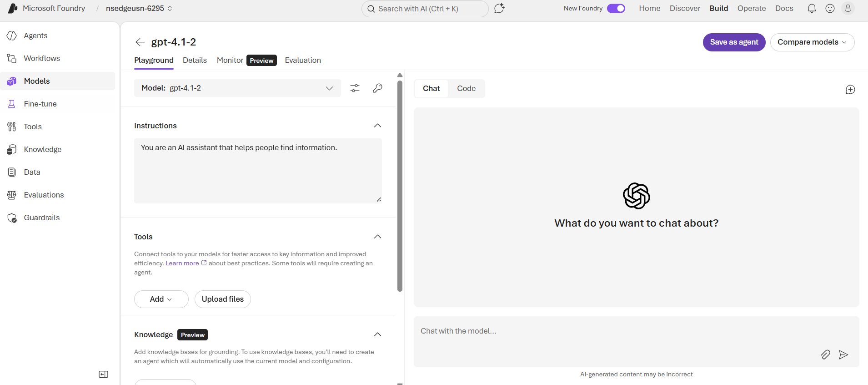Switch to the Playground tab

coord(154,60)
